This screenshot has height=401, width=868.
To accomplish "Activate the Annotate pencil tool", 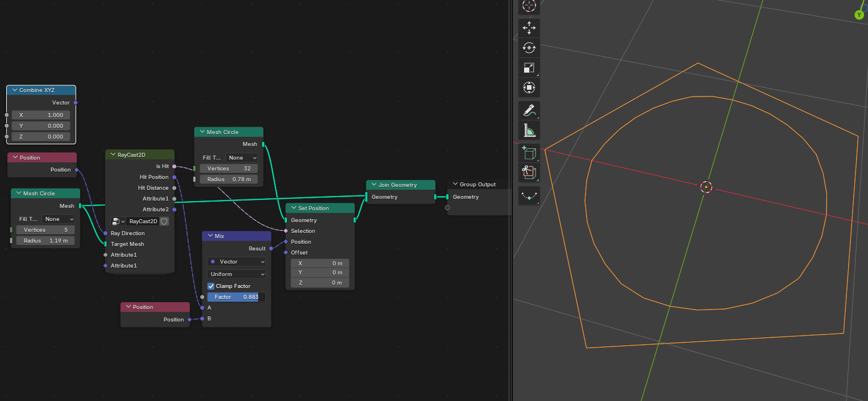I will (x=529, y=111).
